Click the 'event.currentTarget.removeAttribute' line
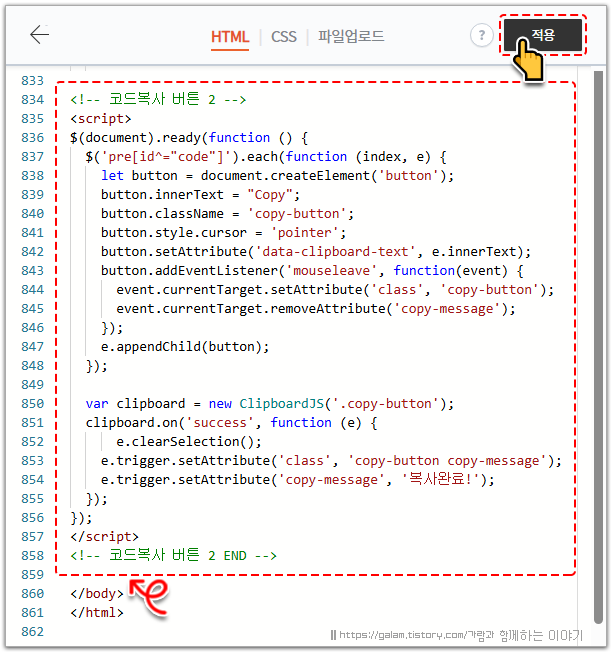Viewport: 612px width, 652px height. pyautogui.click(x=316, y=309)
